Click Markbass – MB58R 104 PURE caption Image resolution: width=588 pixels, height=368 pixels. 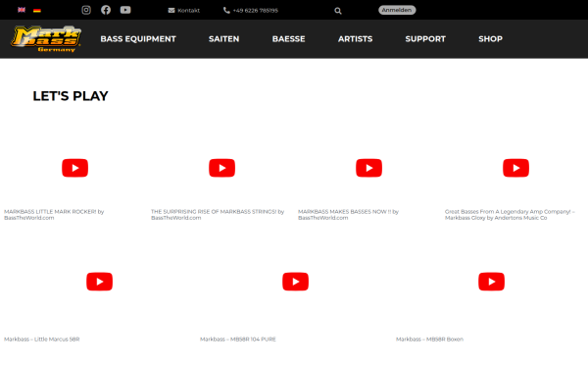(238, 340)
